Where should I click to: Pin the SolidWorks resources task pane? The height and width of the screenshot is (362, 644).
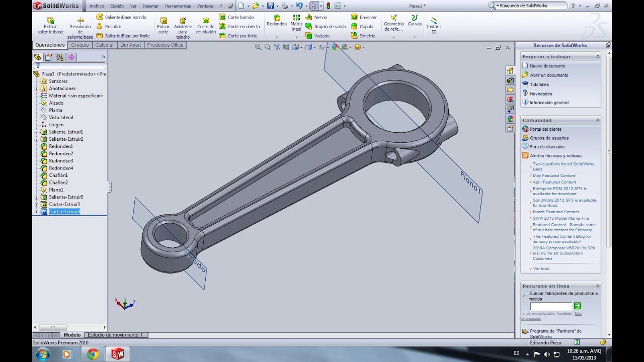608,45
